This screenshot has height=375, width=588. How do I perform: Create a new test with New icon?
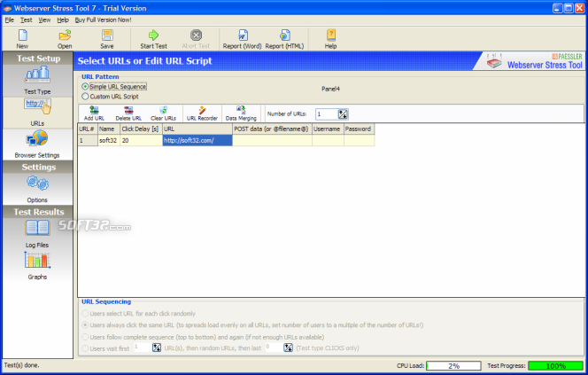pos(22,39)
